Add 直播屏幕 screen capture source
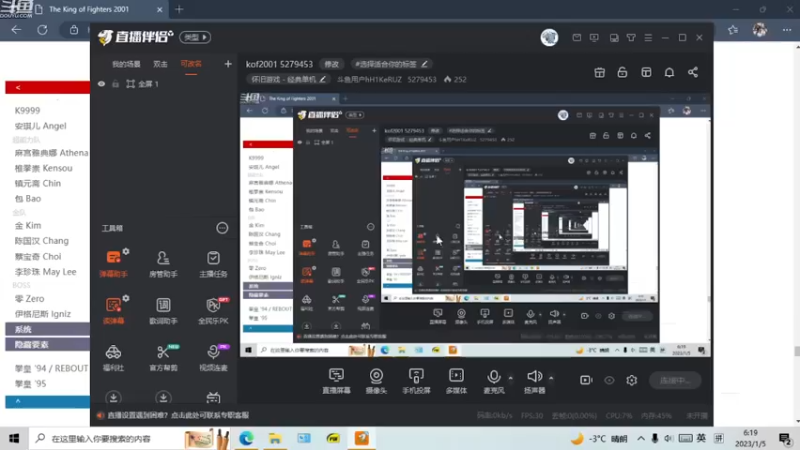800x450 pixels. [x=336, y=381]
